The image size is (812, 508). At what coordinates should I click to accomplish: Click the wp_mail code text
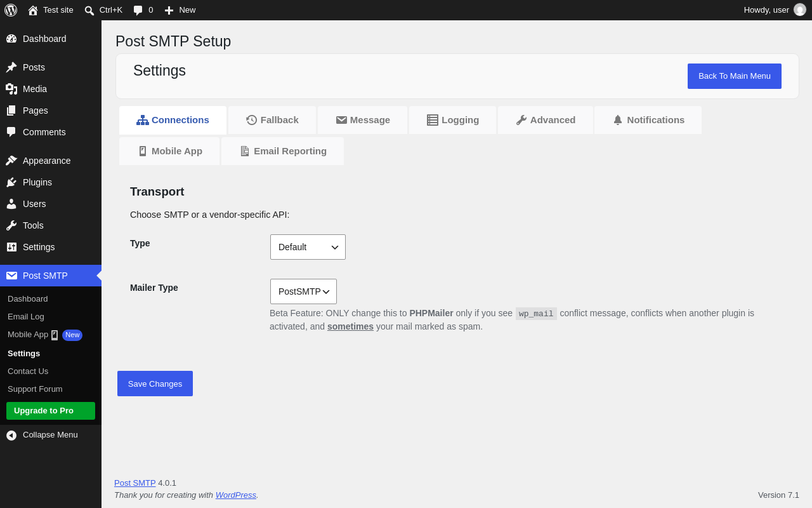(x=536, y=314)
